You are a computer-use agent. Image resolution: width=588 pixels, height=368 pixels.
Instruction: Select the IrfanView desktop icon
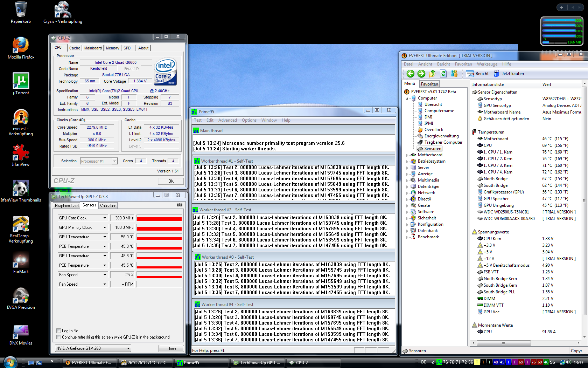pyautogui.click(x=21, y=155)
